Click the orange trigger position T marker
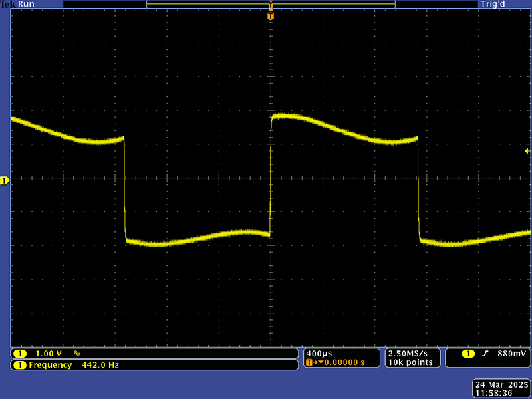The height and width of the screenshot is (399, 532). pos(271,15)
